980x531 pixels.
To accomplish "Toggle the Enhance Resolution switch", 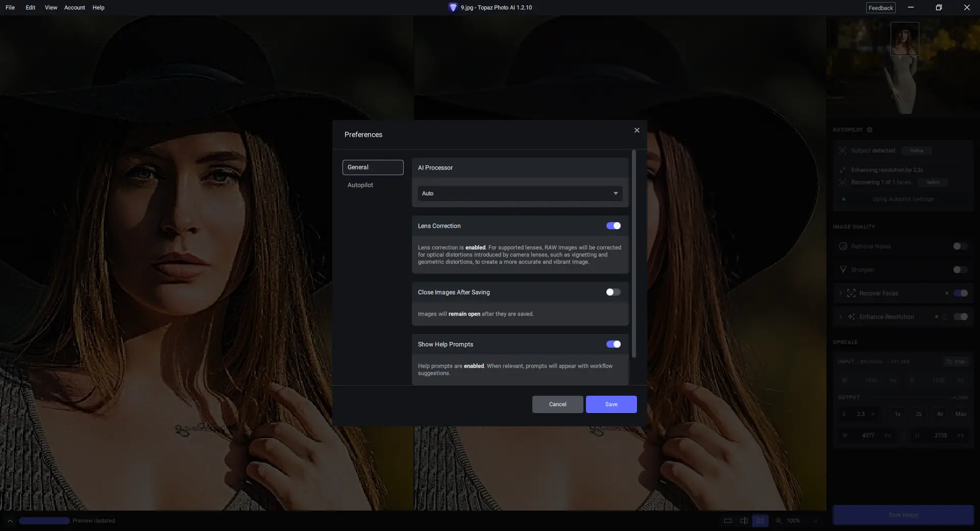I will click(960, 317).
